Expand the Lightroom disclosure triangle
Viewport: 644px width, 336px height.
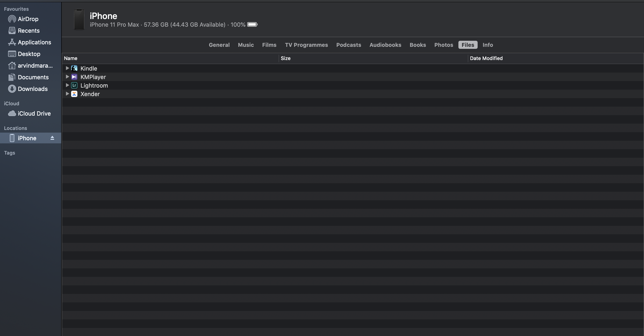67,85
